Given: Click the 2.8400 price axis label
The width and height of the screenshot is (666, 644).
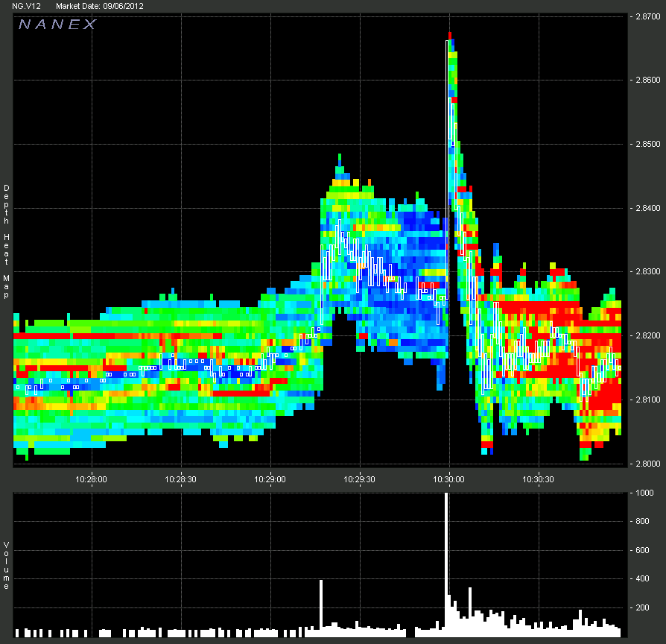Looking at the screenshot, I should point(648,208).
